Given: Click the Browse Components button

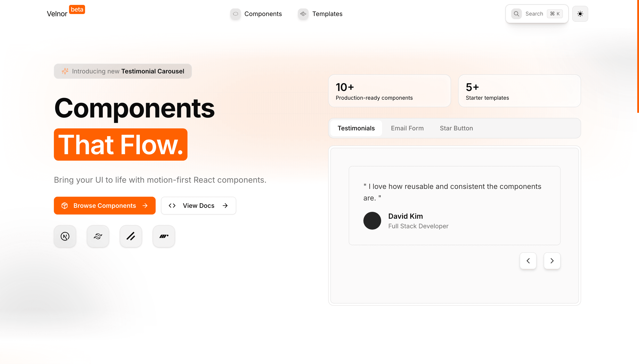Looking at the screenshot, I should click(105, 206).
